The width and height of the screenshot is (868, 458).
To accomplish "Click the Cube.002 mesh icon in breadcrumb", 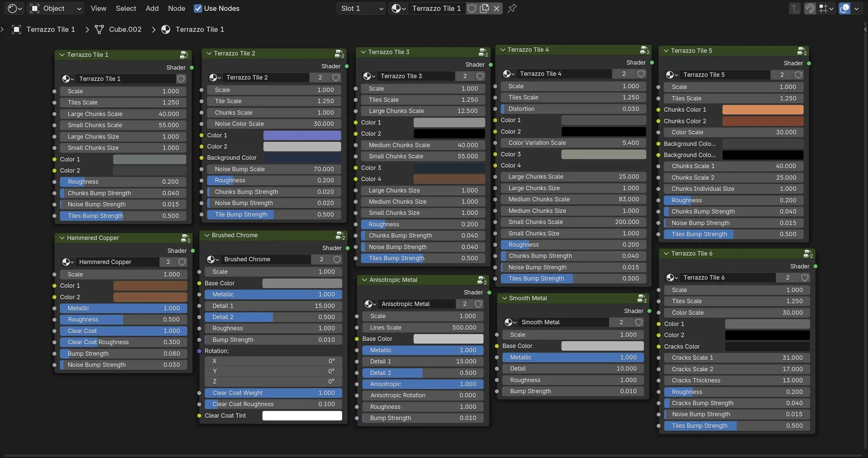I will point(99,29).
